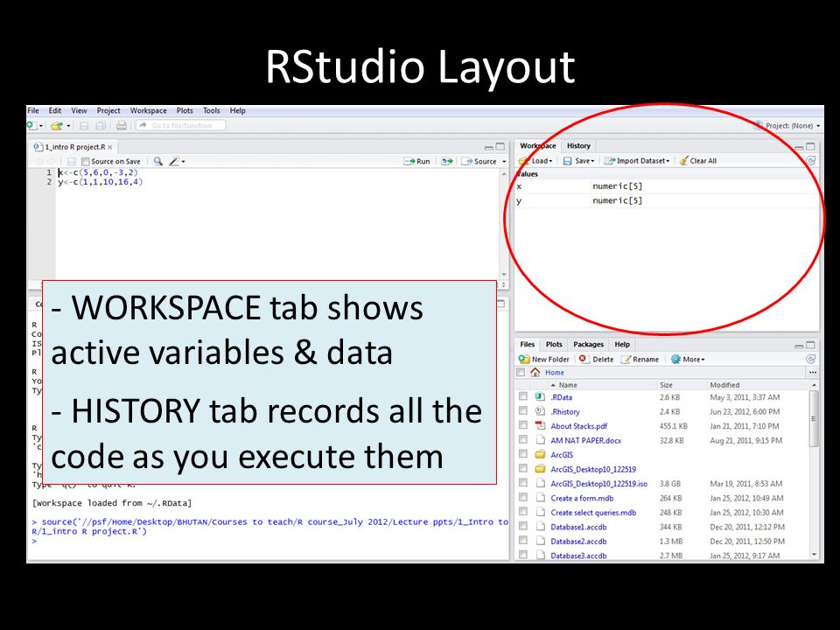840x630 pixels.
Task: Check the box for .Rhistory
Action: (x=523, y=411)
